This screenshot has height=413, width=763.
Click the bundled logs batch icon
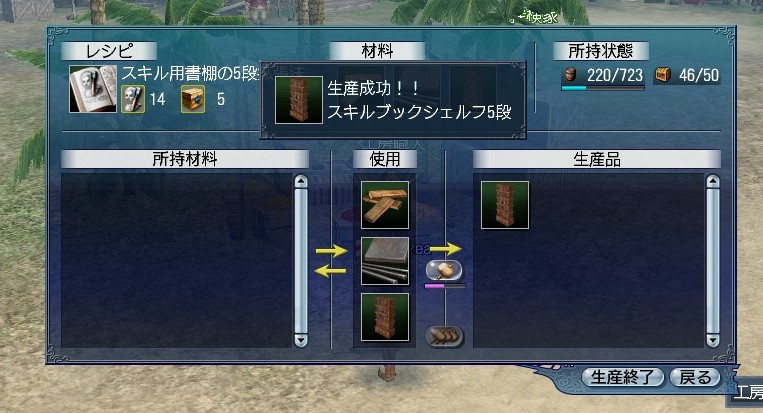pyautogui.click(x=444, y=336)
